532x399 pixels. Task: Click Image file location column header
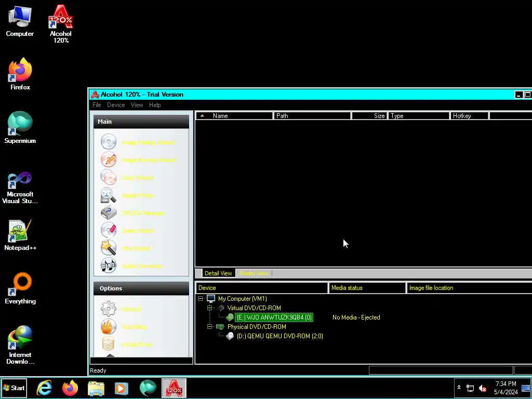point(470,288)
